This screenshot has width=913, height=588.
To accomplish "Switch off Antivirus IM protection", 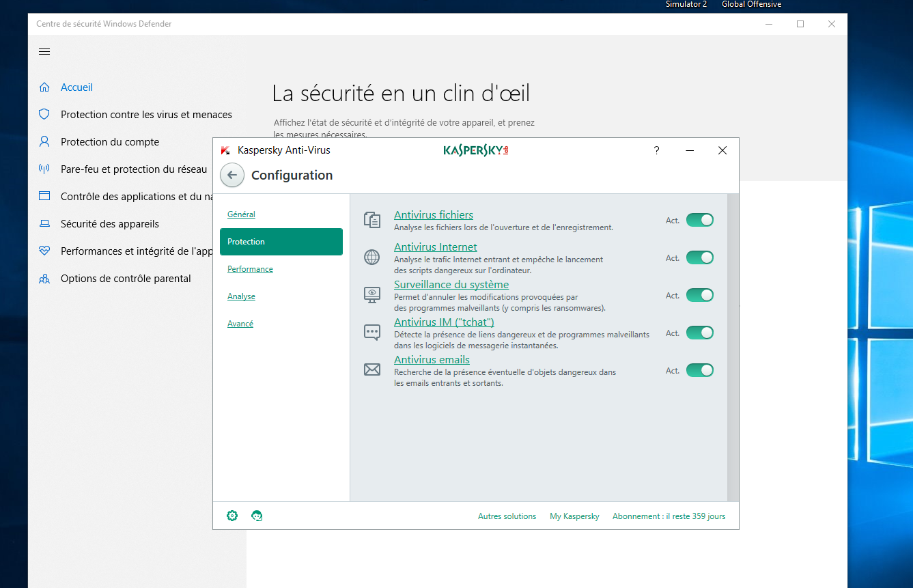I will click(x=700, y=333).
